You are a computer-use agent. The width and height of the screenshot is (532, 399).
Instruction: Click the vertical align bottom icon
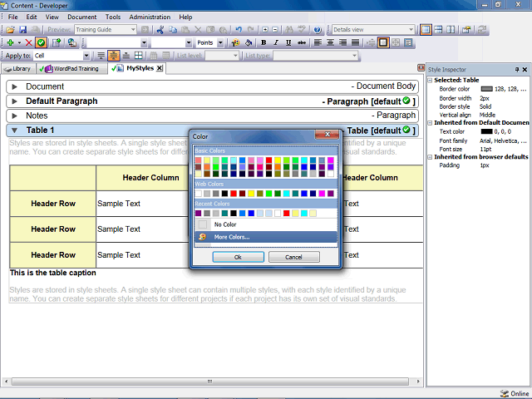[126, 56]
